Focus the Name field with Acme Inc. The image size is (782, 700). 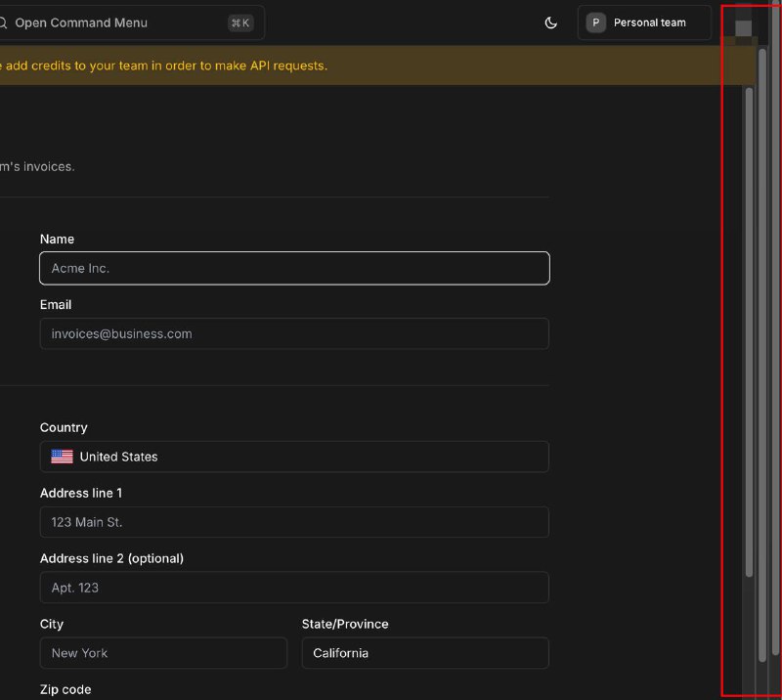click(294, 269)
